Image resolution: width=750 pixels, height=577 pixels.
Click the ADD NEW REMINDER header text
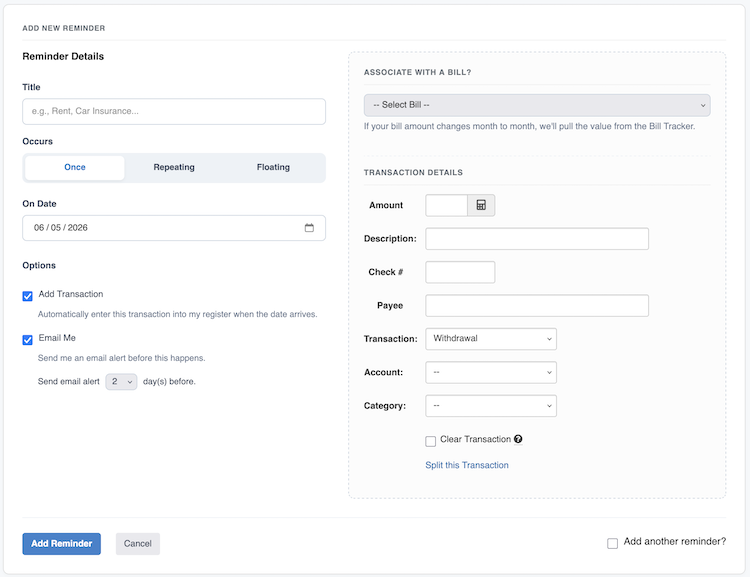[64, 28]
